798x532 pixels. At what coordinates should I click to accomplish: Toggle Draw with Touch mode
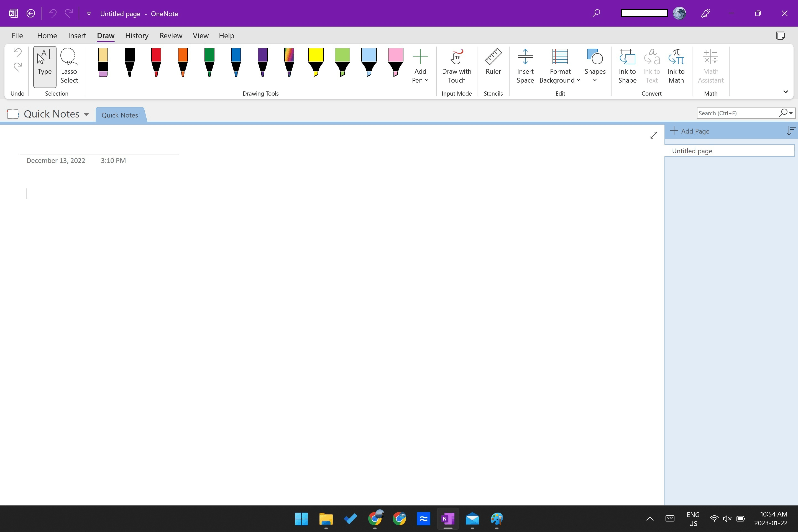click(x=457, y=66)
